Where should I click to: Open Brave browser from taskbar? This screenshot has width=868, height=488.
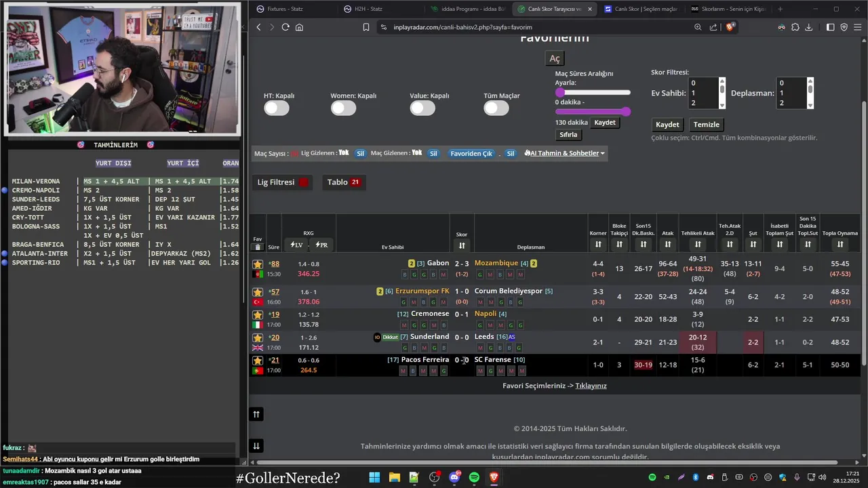click(494, 478)
